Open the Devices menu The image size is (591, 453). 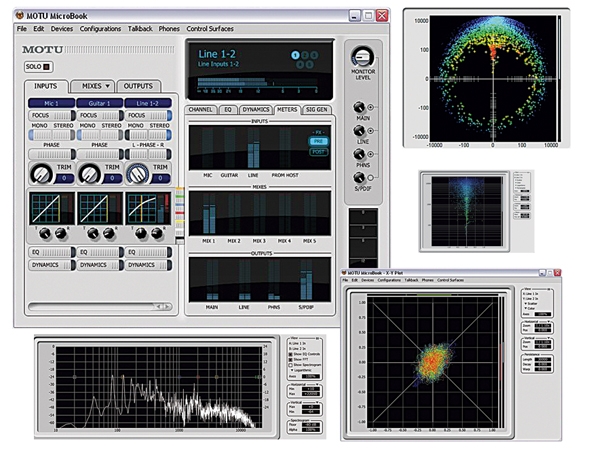[x=62, y=29]
